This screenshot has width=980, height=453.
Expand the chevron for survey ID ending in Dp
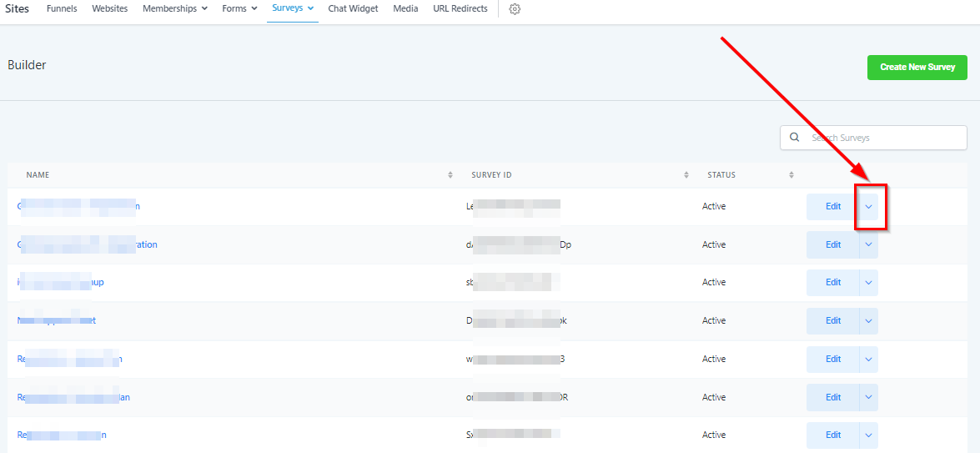868,244
